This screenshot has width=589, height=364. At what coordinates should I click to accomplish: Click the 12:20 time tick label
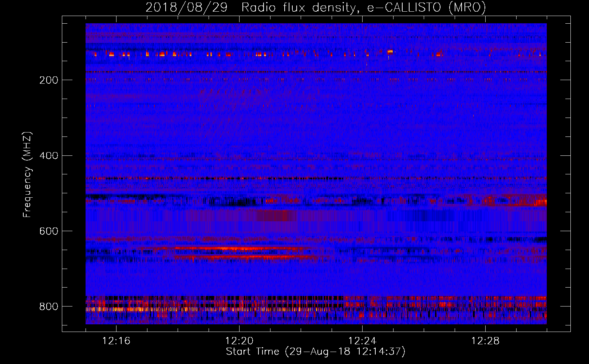point(239,341)
